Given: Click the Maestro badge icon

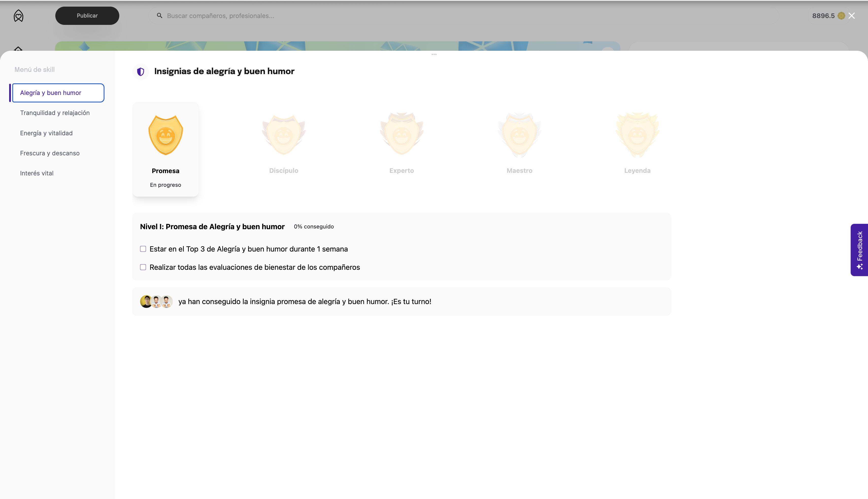Looking at the screenshot, I should click(520, 135).
